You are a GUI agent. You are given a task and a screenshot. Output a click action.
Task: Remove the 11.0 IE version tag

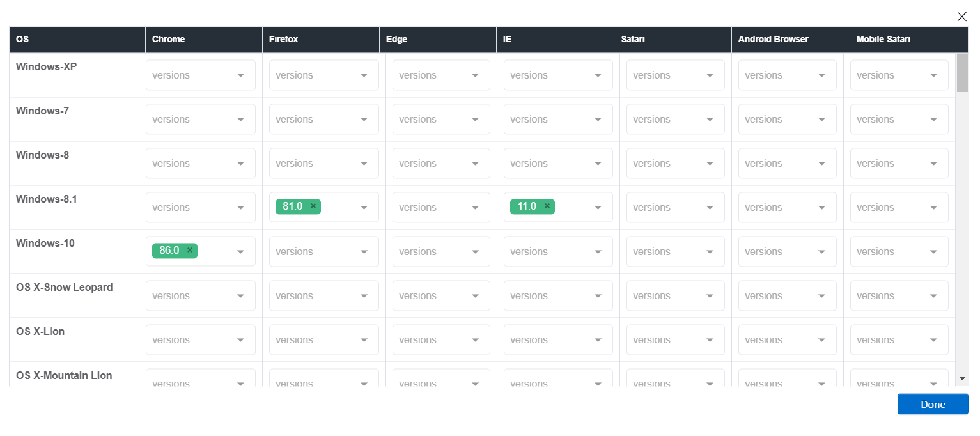[547, 206]
